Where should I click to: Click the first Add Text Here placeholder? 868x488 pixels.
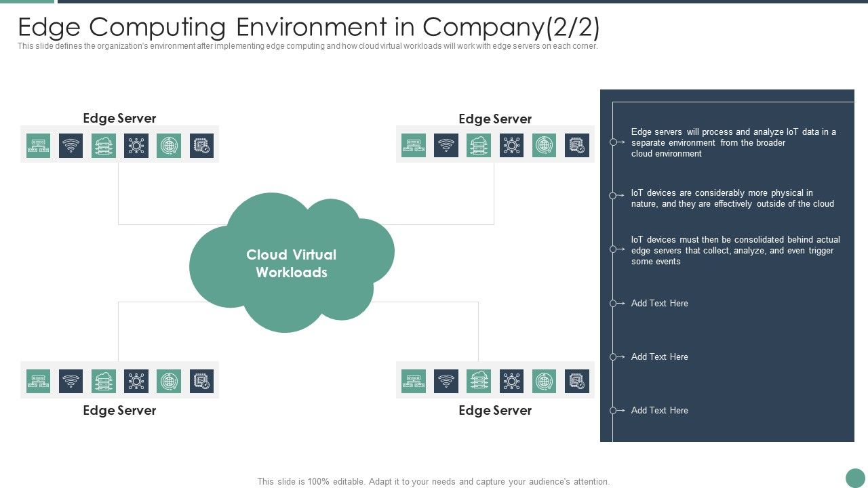[x=659, y=304]
